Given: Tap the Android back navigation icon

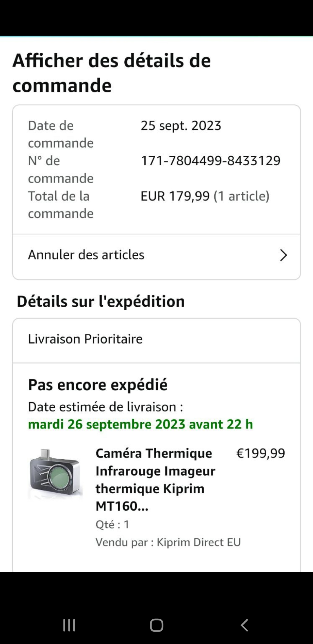Looking at the screenshot, I should click(x=244, y=625).
